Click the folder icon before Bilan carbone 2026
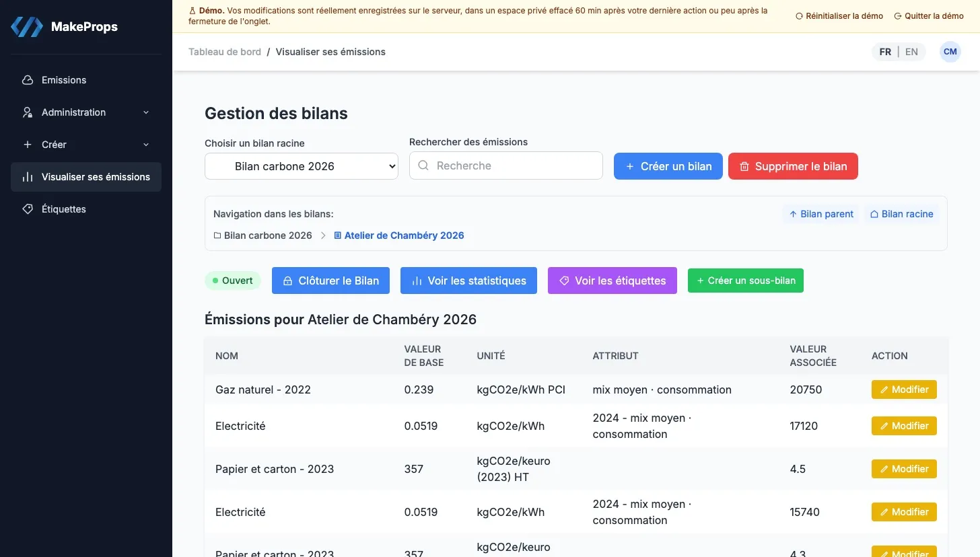980x557 pixels. 217,235
